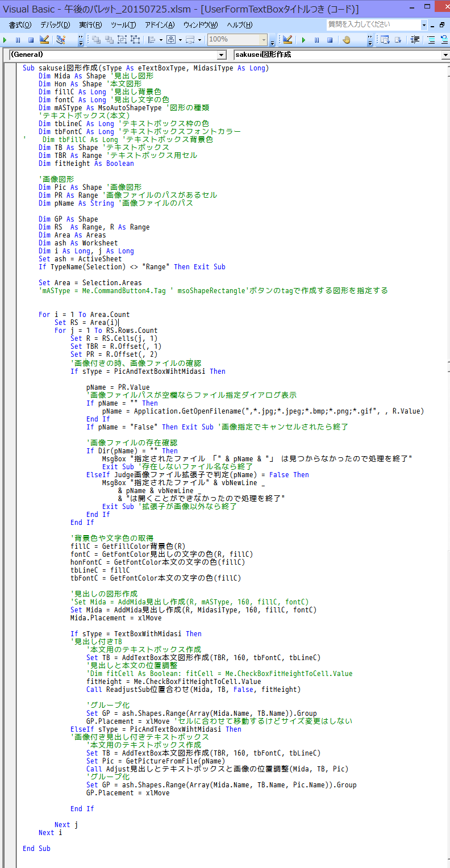Viewport: 450px width, 868px height.
Task: Click the line pName = PR.Value
Action: pyautogui.click(x=118, y=387)
